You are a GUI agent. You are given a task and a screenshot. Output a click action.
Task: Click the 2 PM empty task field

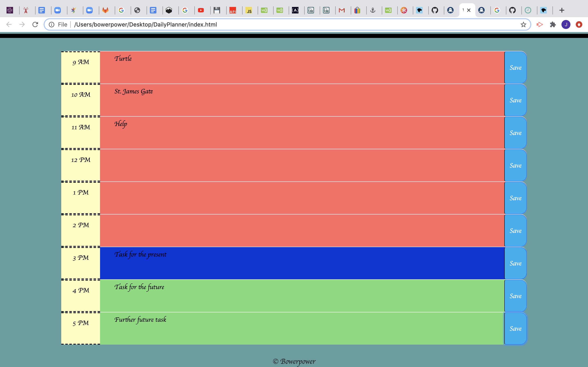(302, 231)
